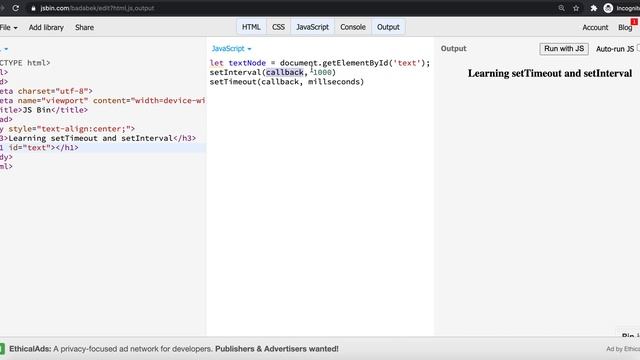Click the h3 'Learning setTimeout and setInterval' HTML line
Viewport: 640px width, 360px height.
(98, 138)
